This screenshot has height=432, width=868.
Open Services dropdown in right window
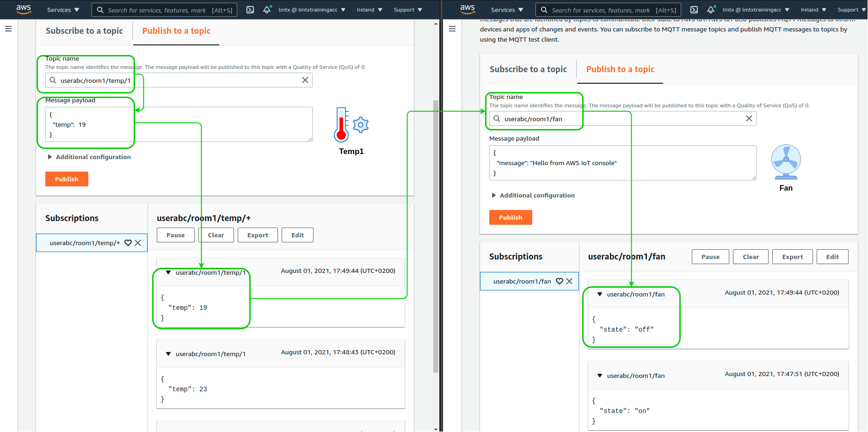point(507,10)
